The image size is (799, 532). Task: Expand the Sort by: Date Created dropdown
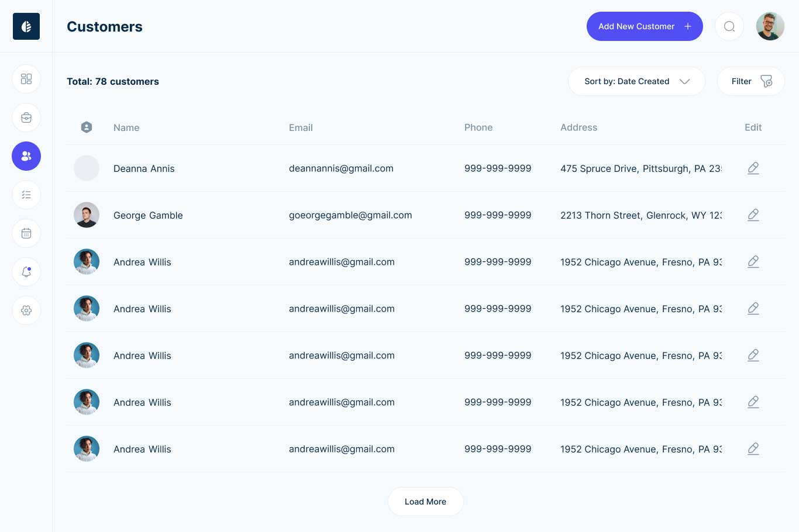tap(636, 81)
